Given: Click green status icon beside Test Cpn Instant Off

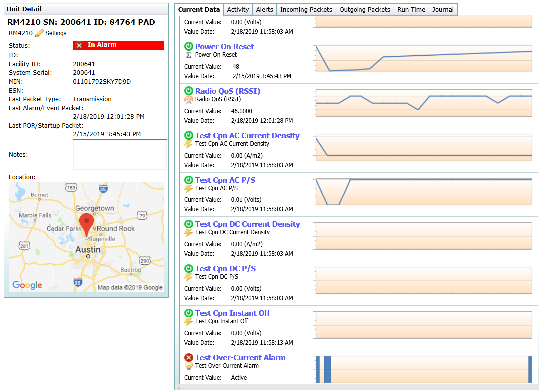Looking at the screenshot, I should (x=189, y=313).
